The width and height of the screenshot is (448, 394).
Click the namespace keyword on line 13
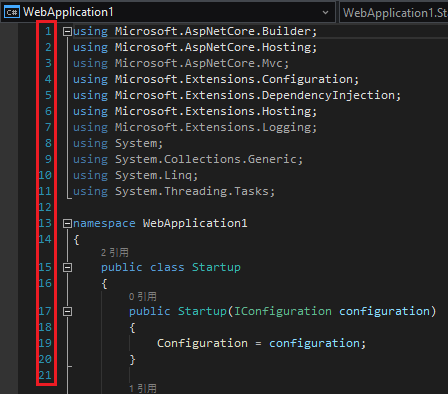click(104, 223)
